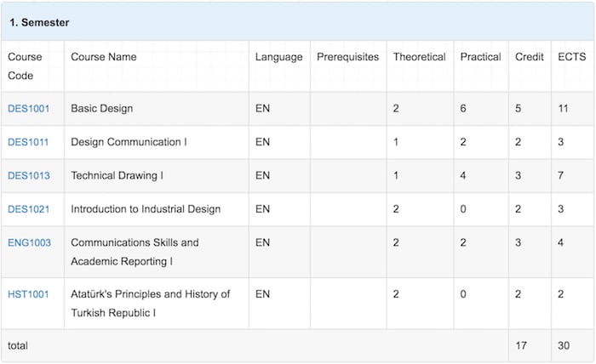
Task: Click the Course Code column header
Action: pos(25,66)
